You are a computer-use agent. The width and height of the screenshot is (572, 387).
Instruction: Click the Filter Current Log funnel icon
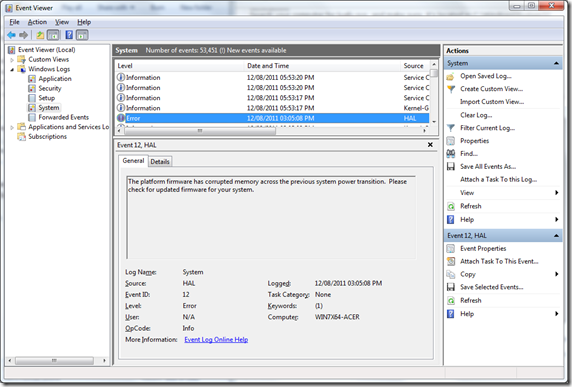click(451, 128)
